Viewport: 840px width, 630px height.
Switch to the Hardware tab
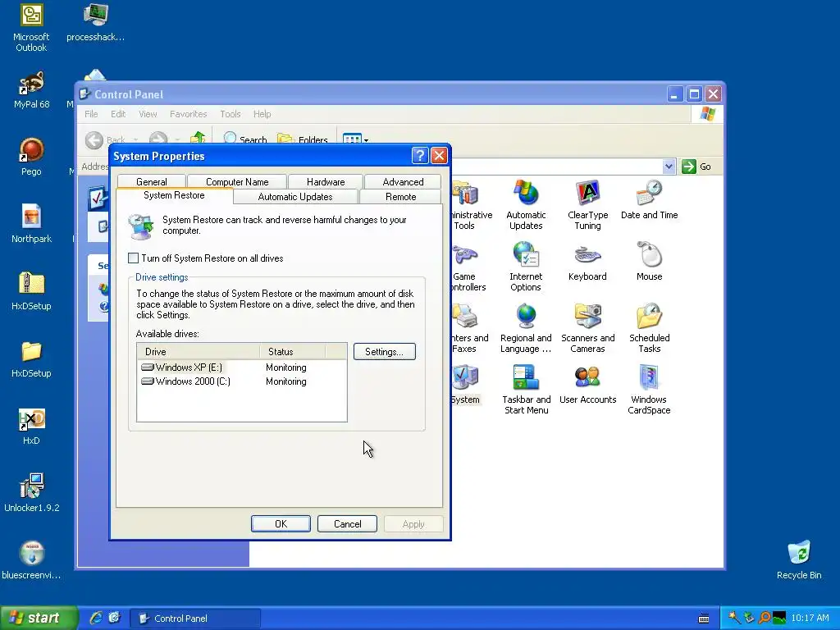tap(326, 181)
